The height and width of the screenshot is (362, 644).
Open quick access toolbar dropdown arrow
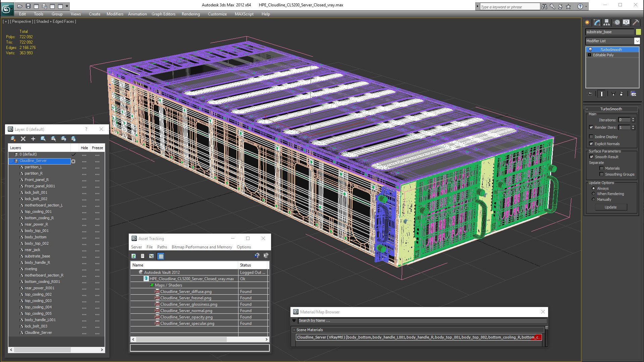(x=67, y=6)
